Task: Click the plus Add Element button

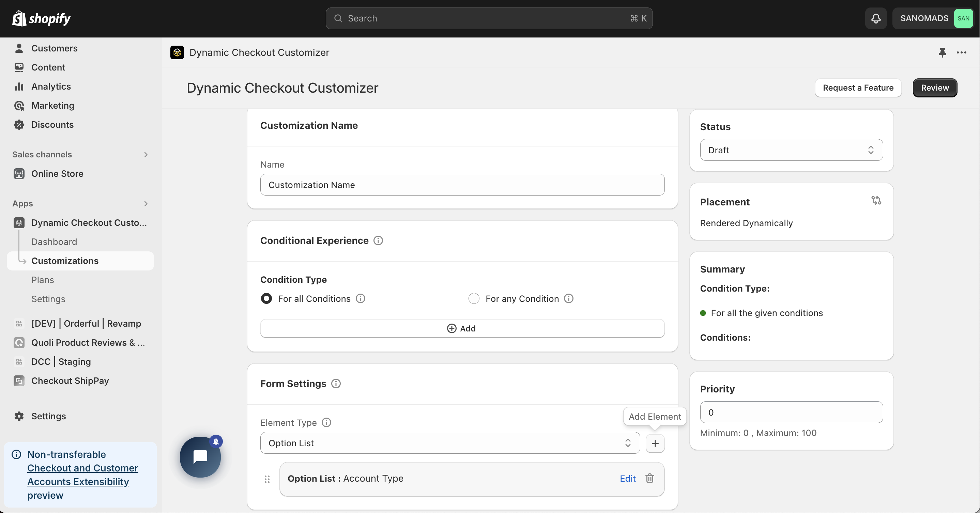Action: (655, 444)
